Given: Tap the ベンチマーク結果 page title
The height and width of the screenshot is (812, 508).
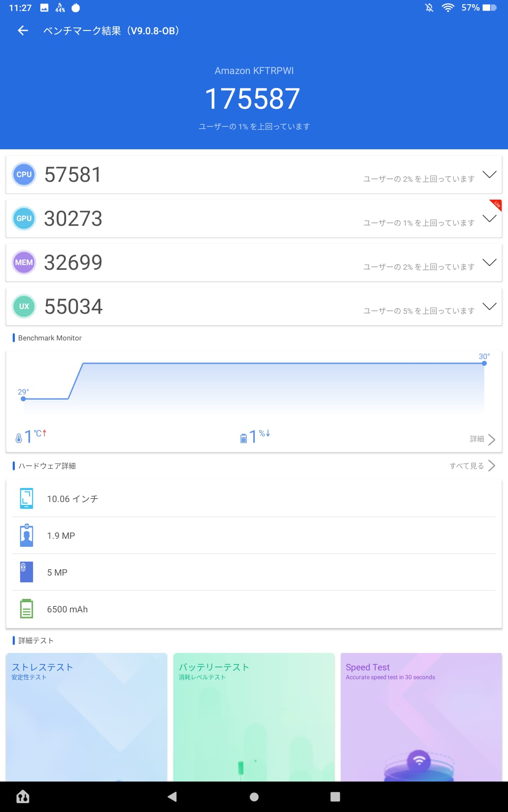Looking at the screenshot, I should pos(111,30).
